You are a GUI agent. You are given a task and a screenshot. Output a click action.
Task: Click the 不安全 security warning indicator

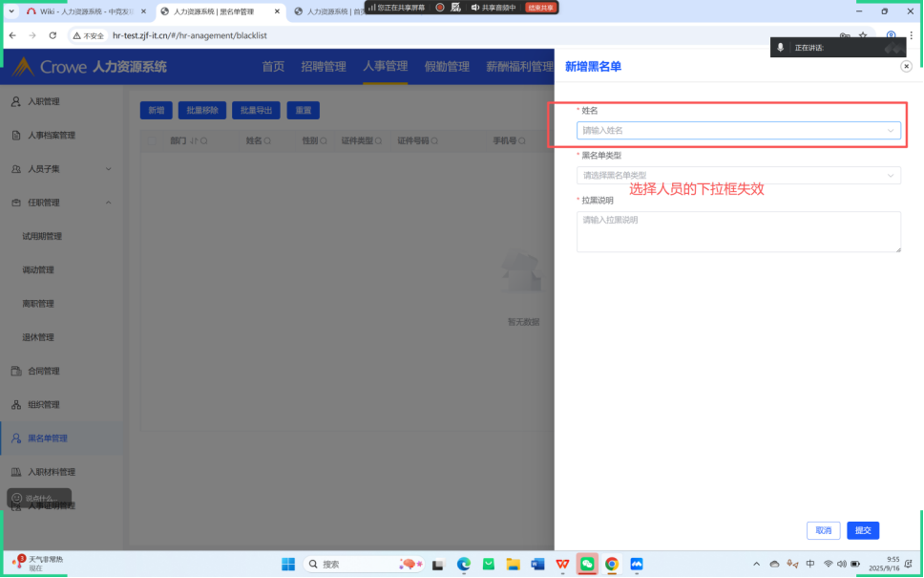tap(89, 35)
